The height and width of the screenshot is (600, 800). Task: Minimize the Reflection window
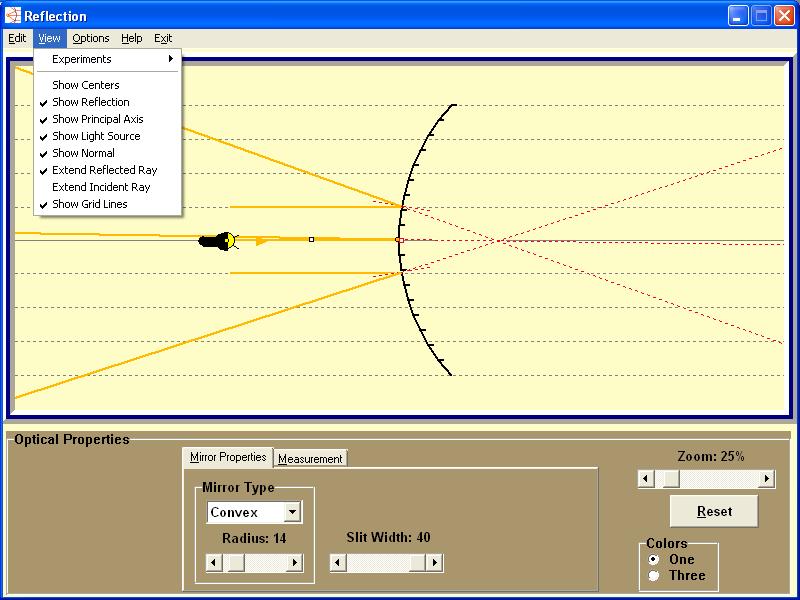tap(738, 16)
